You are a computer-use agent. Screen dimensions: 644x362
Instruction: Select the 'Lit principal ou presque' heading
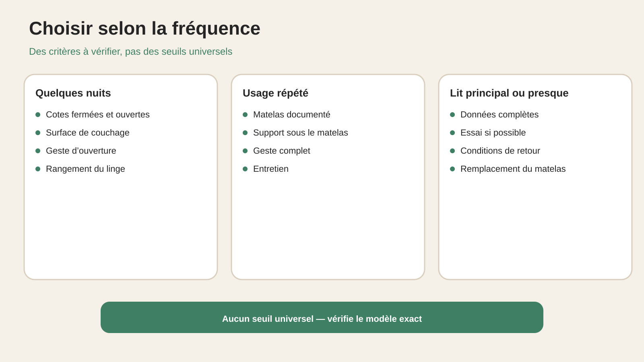[x=509, y=93]
